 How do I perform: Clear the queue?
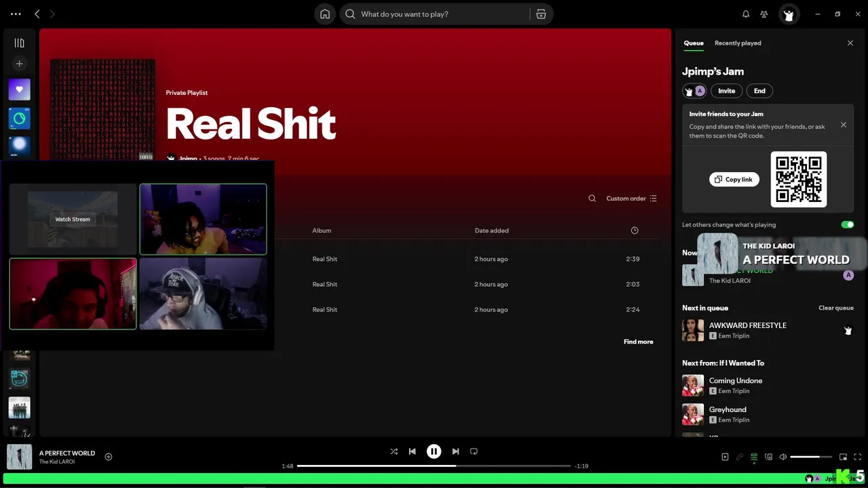(835, 308)
